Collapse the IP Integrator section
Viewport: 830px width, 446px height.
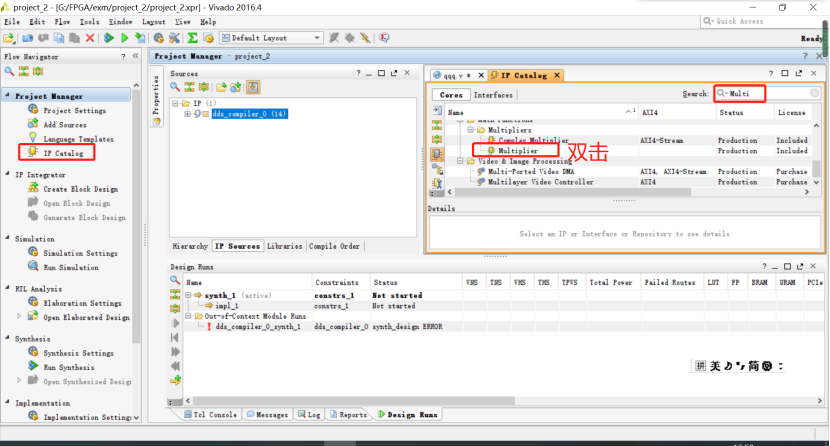pyautogui.click(x=7, y=174)
